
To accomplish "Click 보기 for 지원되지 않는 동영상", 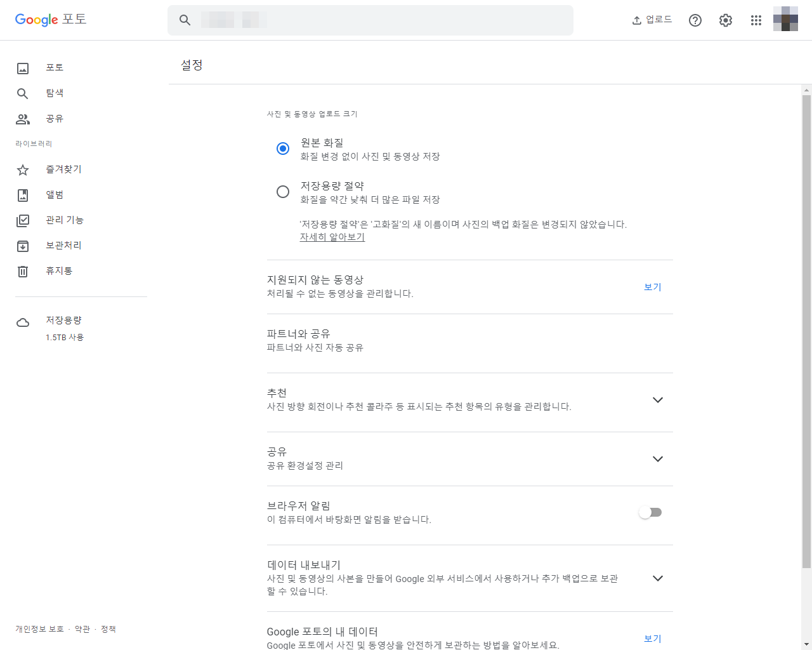I will 653,287.
